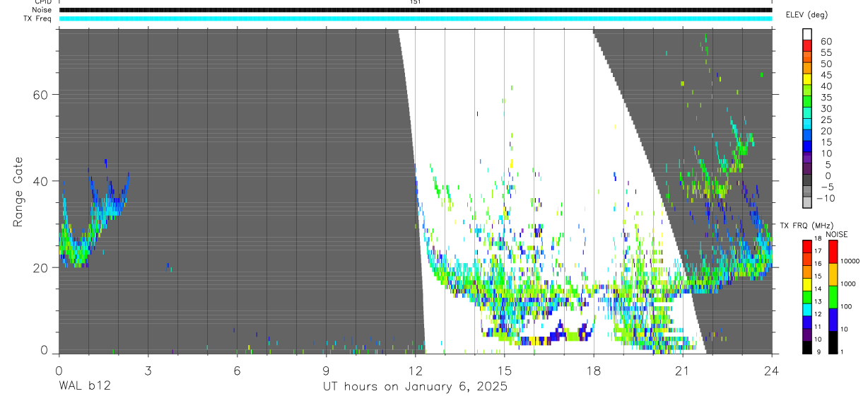Click the red segment of ELEV color bar
Image resolution: width=868 pixels, height=401 pixels.
(x=807, y=45)
